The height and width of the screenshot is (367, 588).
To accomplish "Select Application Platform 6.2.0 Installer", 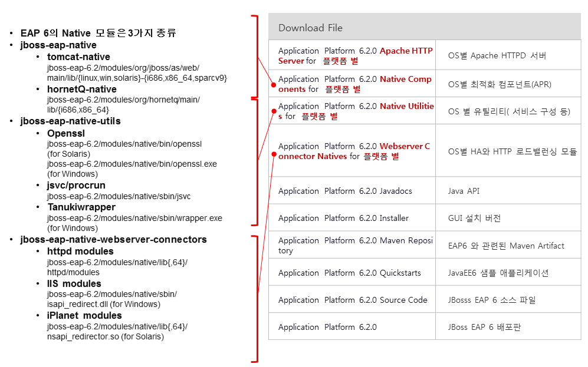I will [343, 218].
